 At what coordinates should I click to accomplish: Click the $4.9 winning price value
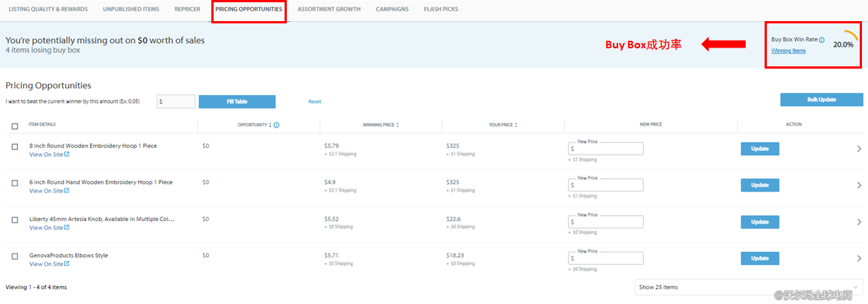click(330, 183)
